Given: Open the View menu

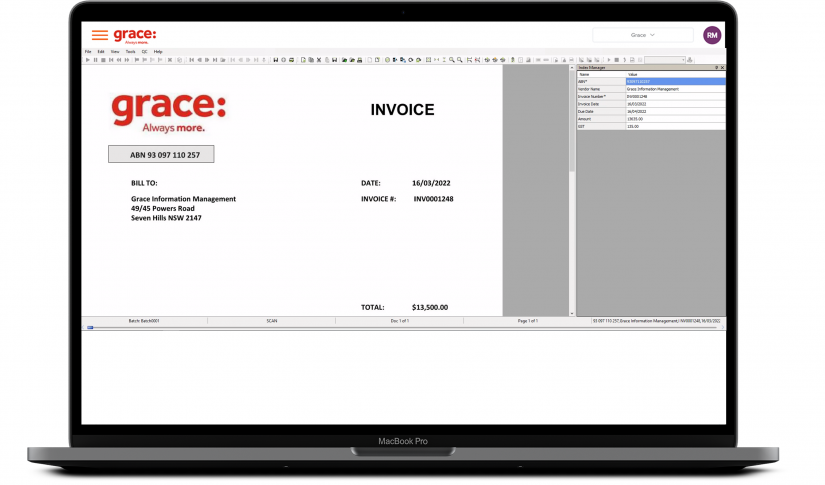Looking at the screenshot, I should tap(115, 52).
